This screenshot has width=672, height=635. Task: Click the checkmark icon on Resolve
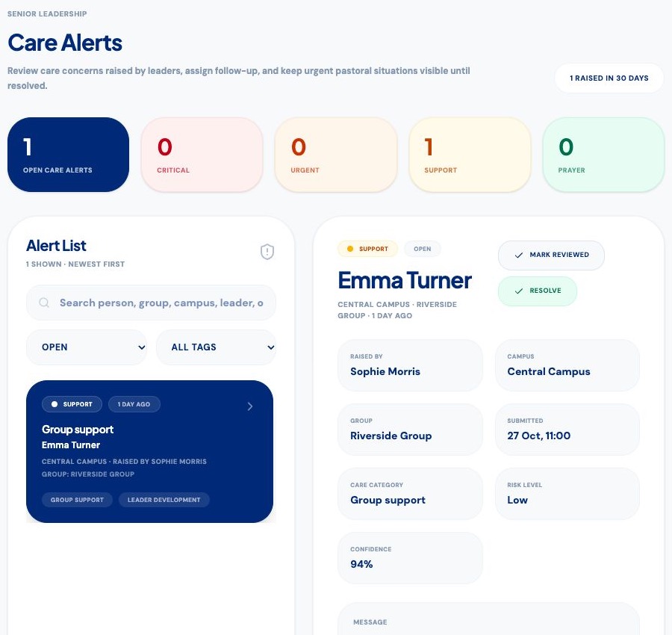click(519, 291)
